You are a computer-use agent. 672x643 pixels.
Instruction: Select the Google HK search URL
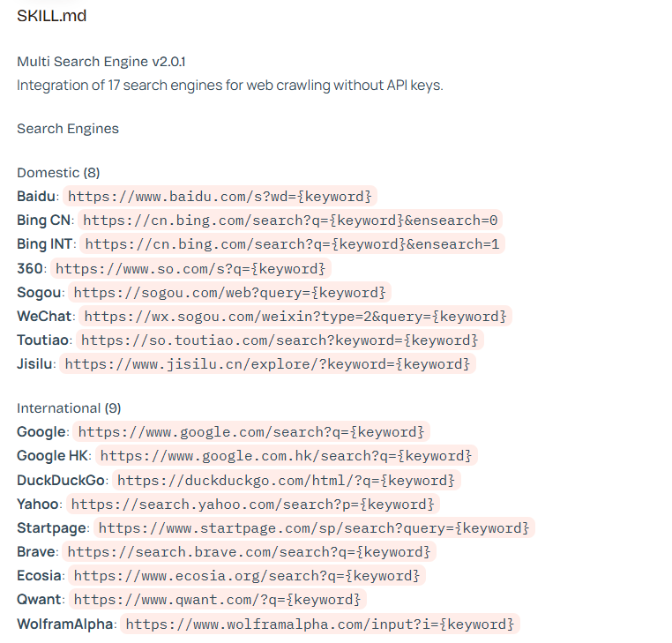tap(286, 456)
